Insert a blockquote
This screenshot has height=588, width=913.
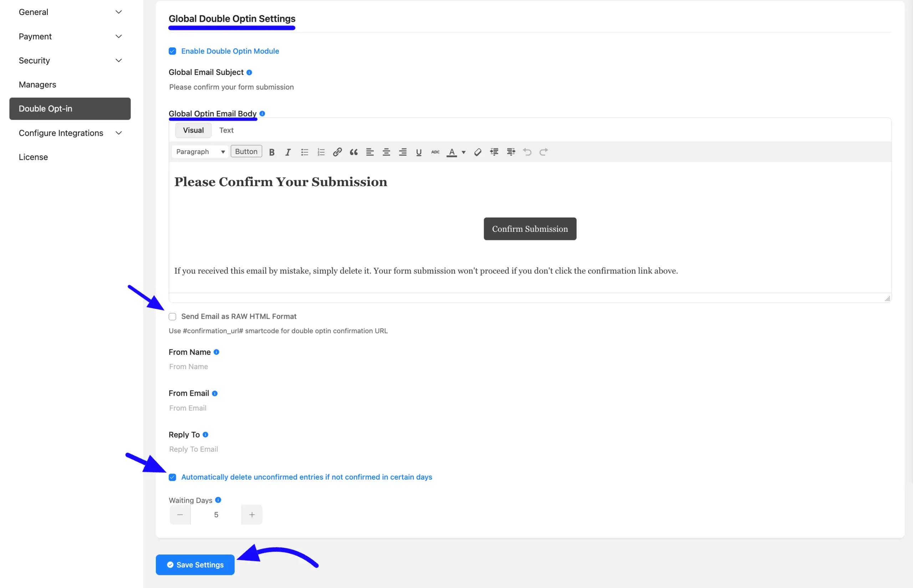[353, 152]
